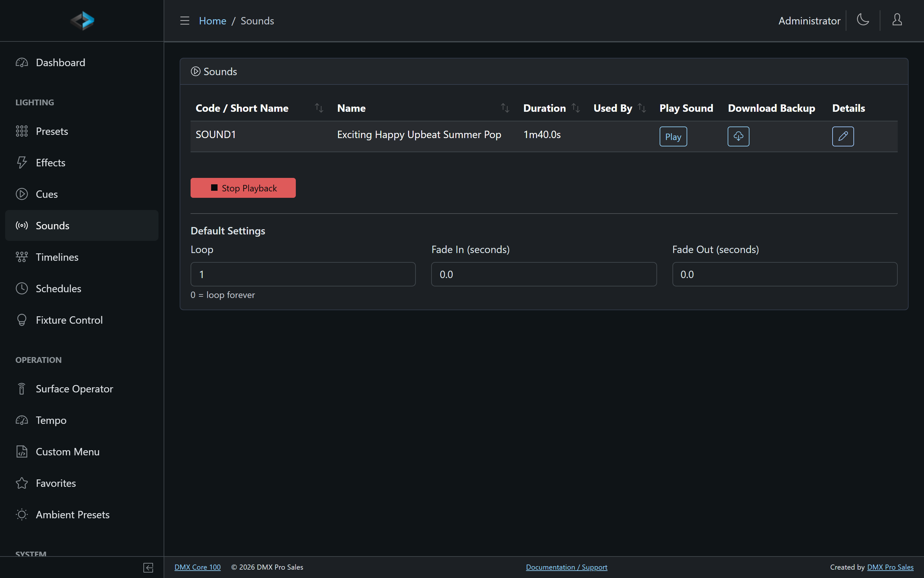
Task: Focus the Loop input field
Action: (303, 274)
